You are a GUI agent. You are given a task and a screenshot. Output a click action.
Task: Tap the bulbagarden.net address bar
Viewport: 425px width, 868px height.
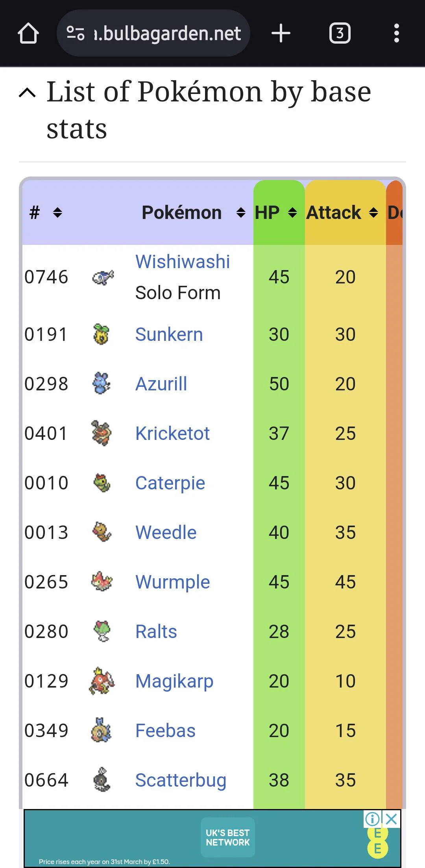click(167, 33)
